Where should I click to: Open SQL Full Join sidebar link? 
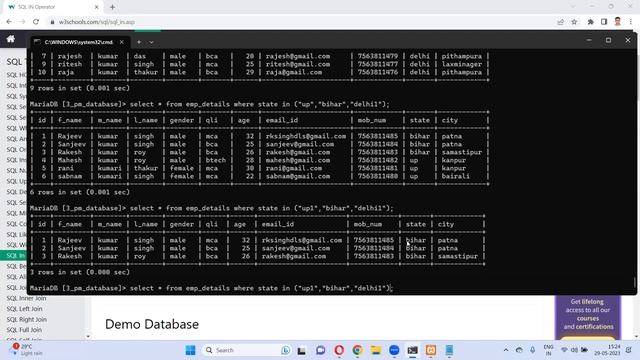pyautogui.click(x=24, y=330)
